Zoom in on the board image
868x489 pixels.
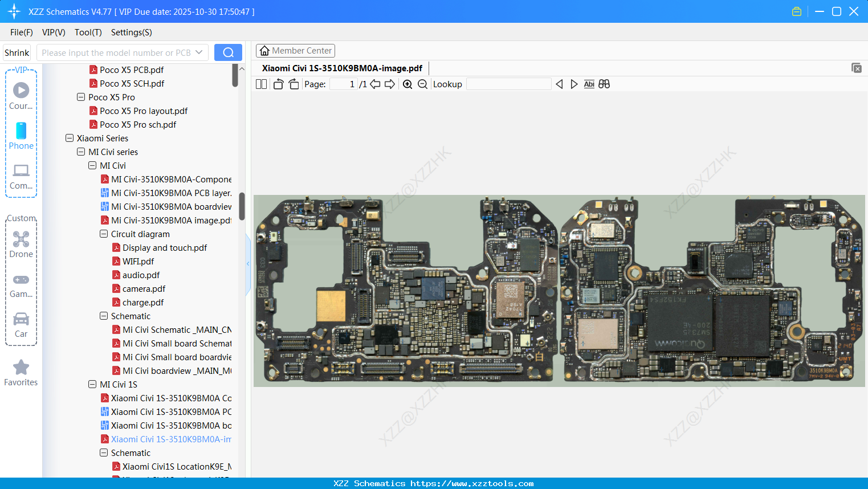(x=407, y=84)
